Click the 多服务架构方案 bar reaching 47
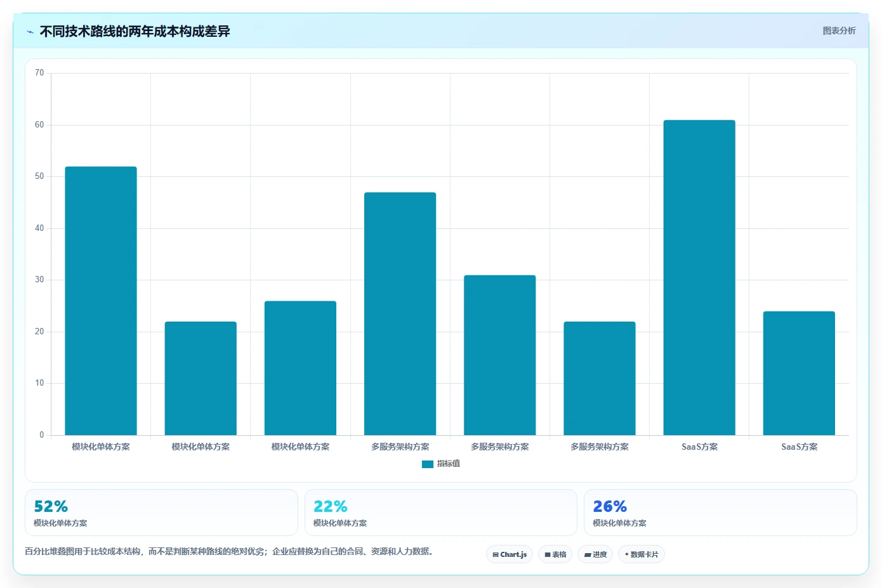The width and height of the screenshot is (882, 588). (x=400, y=314)
